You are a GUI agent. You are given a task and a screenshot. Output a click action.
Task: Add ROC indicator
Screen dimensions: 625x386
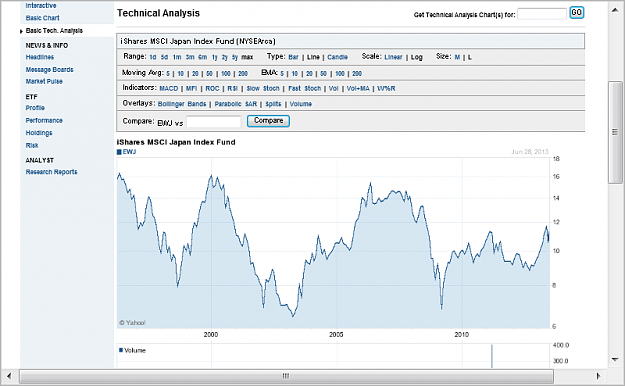[212, 89]
